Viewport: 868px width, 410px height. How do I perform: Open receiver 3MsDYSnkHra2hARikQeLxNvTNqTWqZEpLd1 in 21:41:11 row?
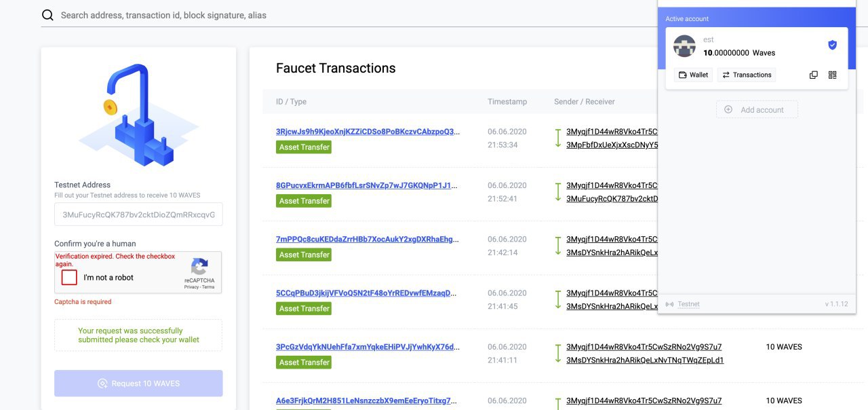(x=645, y=360)
